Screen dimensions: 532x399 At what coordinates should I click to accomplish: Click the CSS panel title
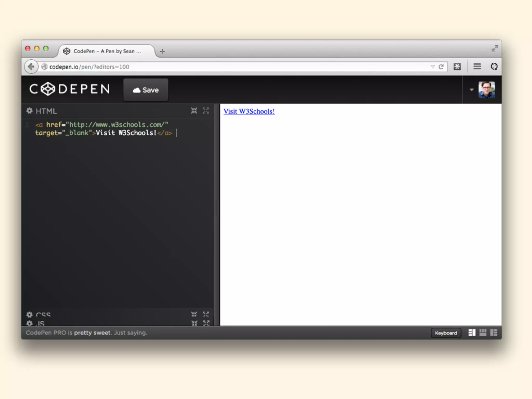pos(43,315)
